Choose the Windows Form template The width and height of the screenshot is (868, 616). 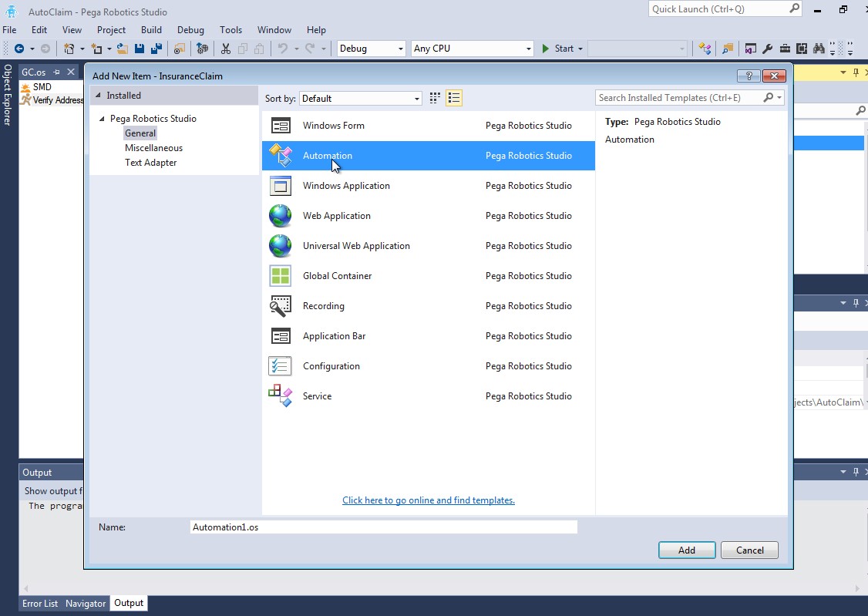[x=334, y=125]
